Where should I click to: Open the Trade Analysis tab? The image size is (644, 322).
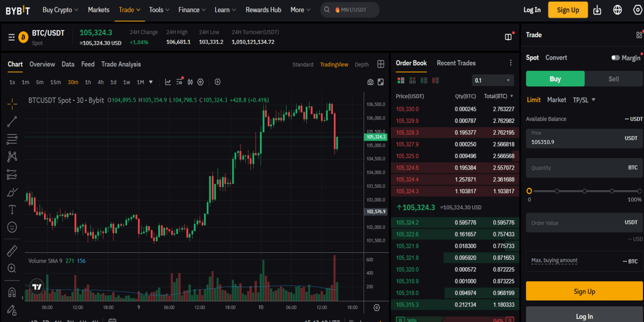tap(121, 64)
